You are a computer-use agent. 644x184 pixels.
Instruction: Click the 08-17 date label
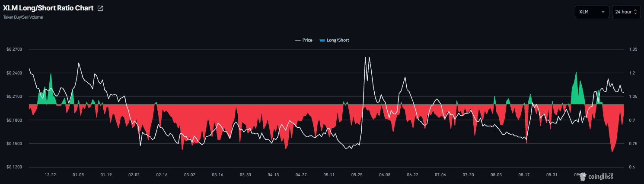[524, 175]
